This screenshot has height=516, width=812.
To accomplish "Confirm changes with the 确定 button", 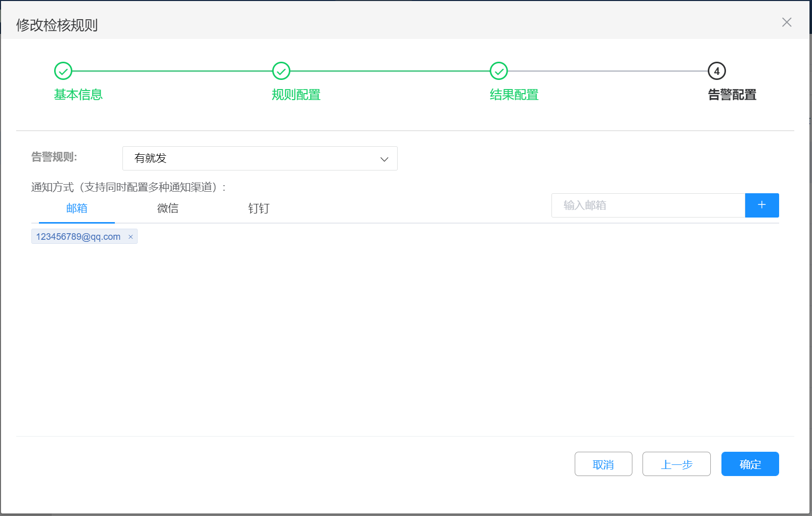I will [x=750, y=464].
